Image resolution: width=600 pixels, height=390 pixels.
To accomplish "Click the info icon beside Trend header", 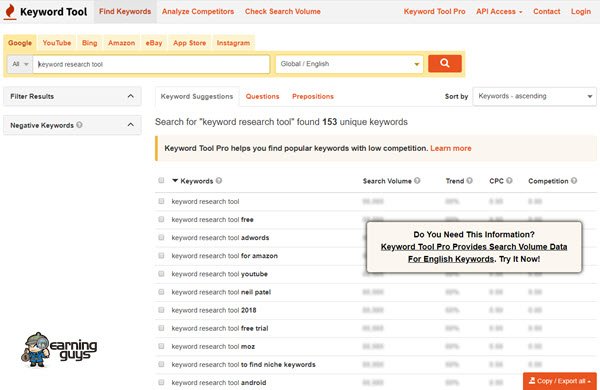I will (469, 181).
